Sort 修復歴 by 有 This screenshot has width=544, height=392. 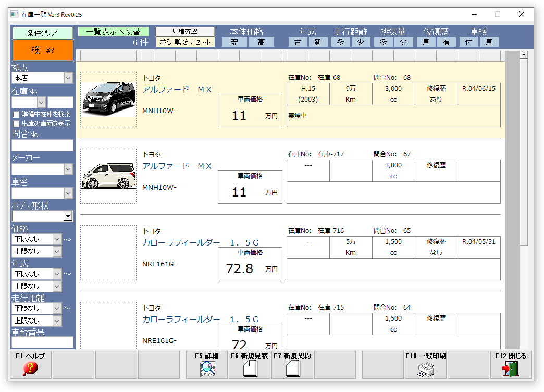click(446, 42)
